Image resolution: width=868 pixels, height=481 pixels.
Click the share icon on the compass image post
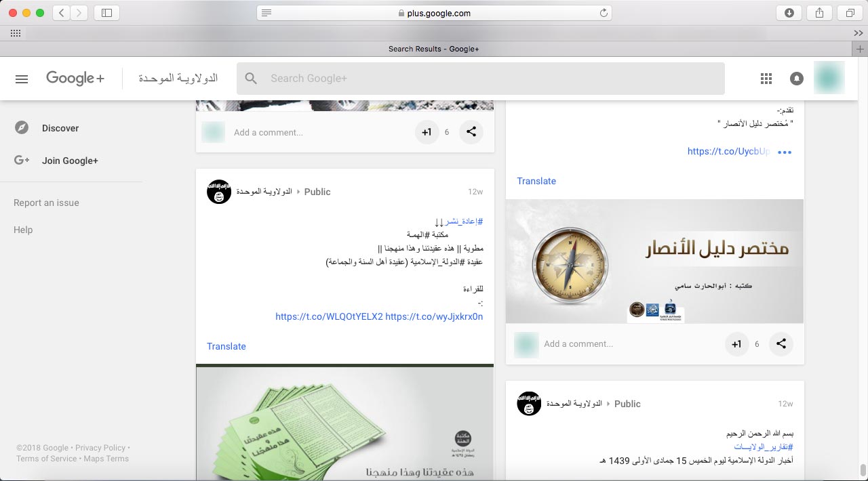(x=781, y=344)
